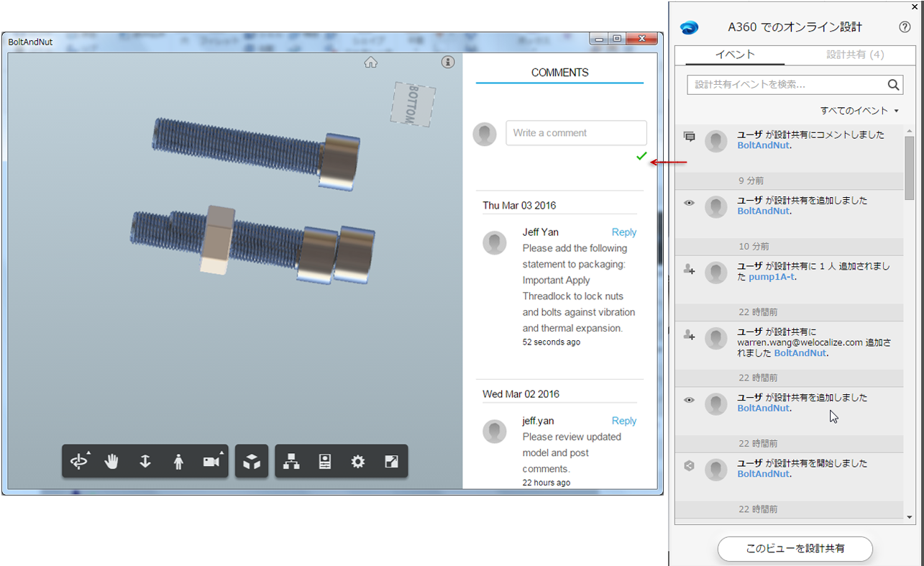Click the search magnifier icon in A360 panel
924x566 pixels.
click(893, 85)
